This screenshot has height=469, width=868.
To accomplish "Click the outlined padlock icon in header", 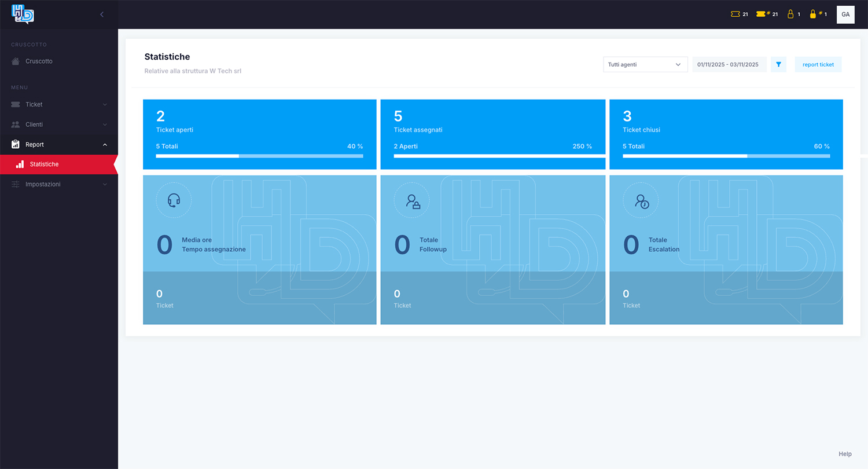I will click(790, 14).
